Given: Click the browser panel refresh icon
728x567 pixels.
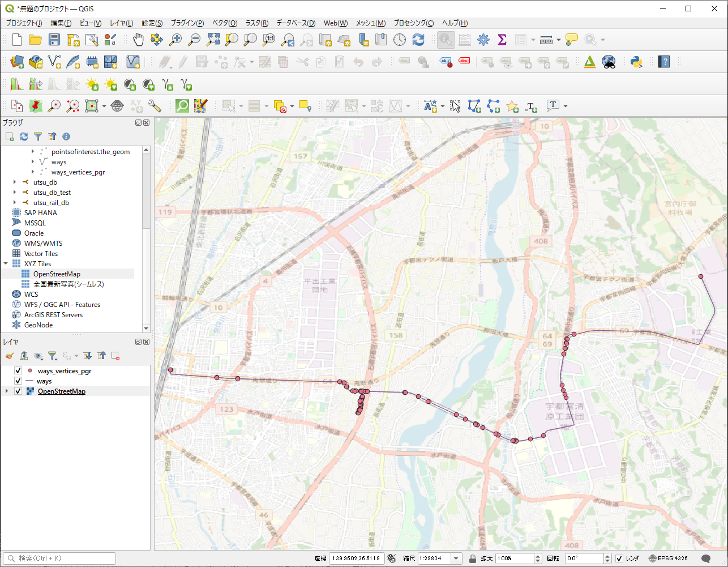Looking at the screenshot, I should 24,137.
